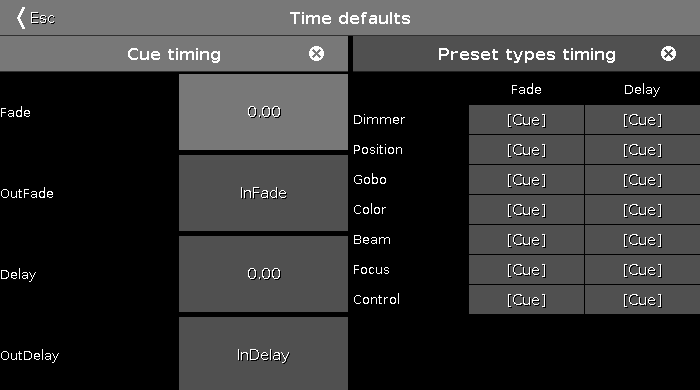Set Gobo delay time cell
This screenshot has height=390, width=700.
[642, 179]
